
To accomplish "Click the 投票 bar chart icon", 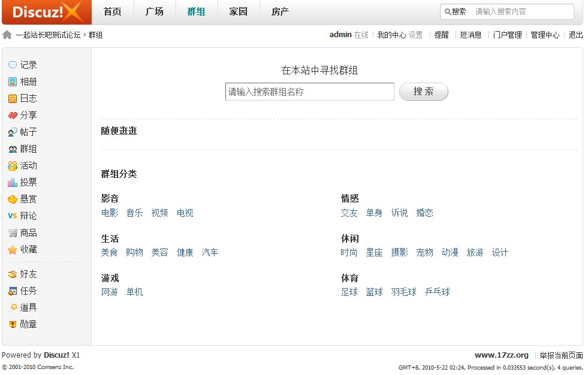I will (13, 183).
